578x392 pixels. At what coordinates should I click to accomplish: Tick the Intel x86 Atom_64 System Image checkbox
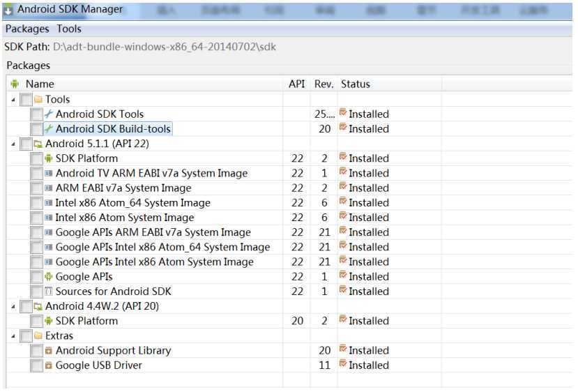[36, 203]
